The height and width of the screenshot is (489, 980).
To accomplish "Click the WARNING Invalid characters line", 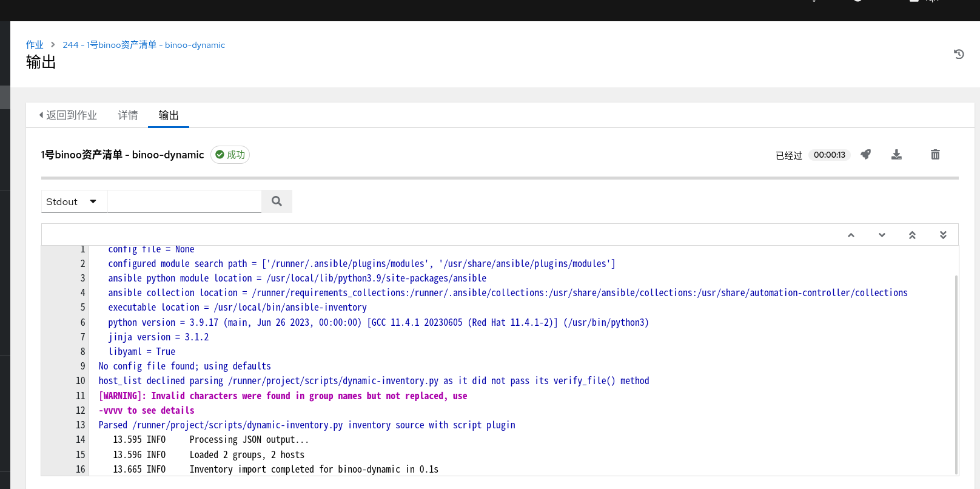I will tap(283, 396).
